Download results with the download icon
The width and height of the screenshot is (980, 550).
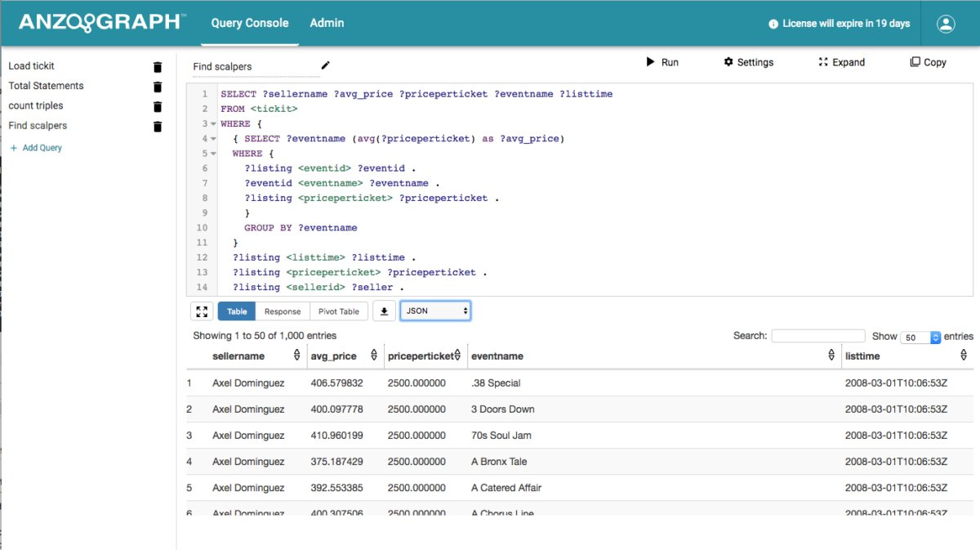[x=384, y=311]
